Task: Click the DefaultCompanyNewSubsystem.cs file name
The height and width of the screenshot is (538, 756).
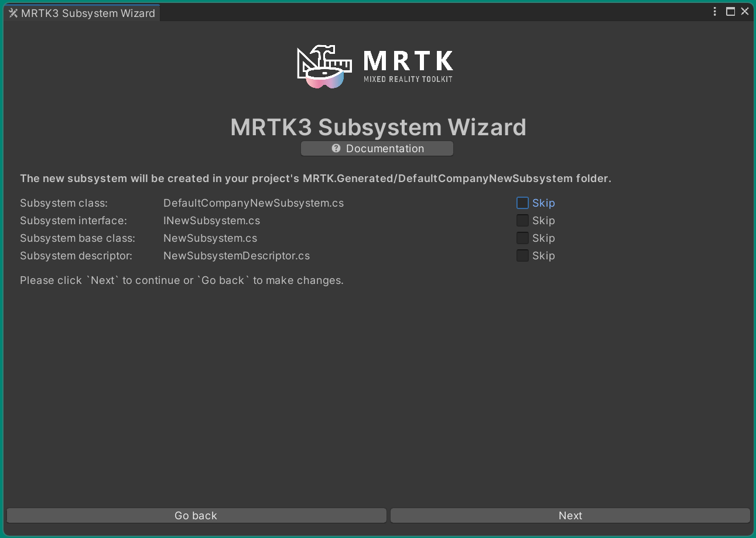Action: 254,203
